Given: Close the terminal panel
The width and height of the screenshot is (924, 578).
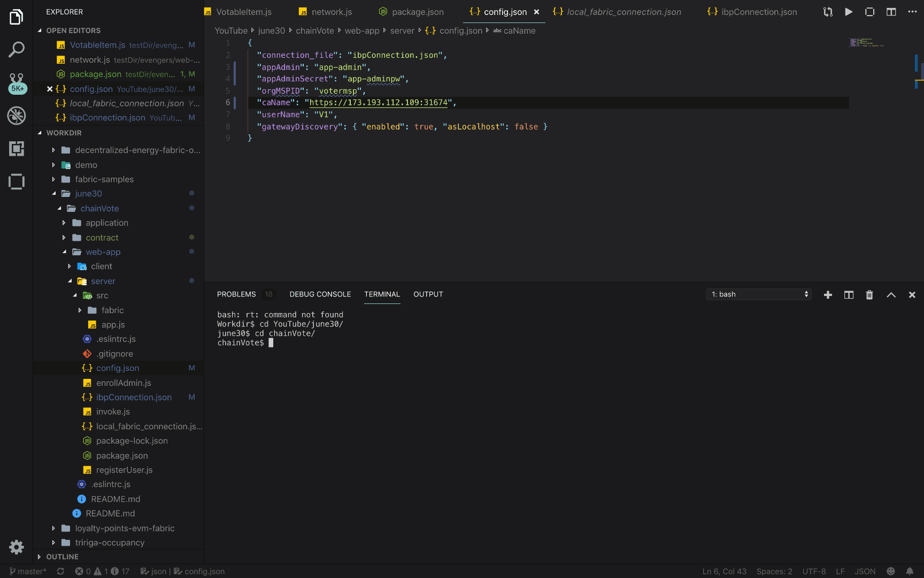Looking at the screenshot, I should click(912, 295).
